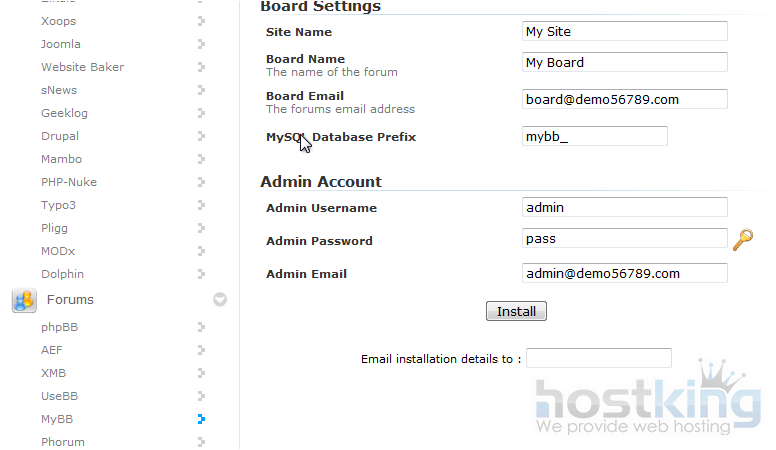
Task: Click the arrow next to Typo3
Action: pyautogui.click(x=201, y=205)
